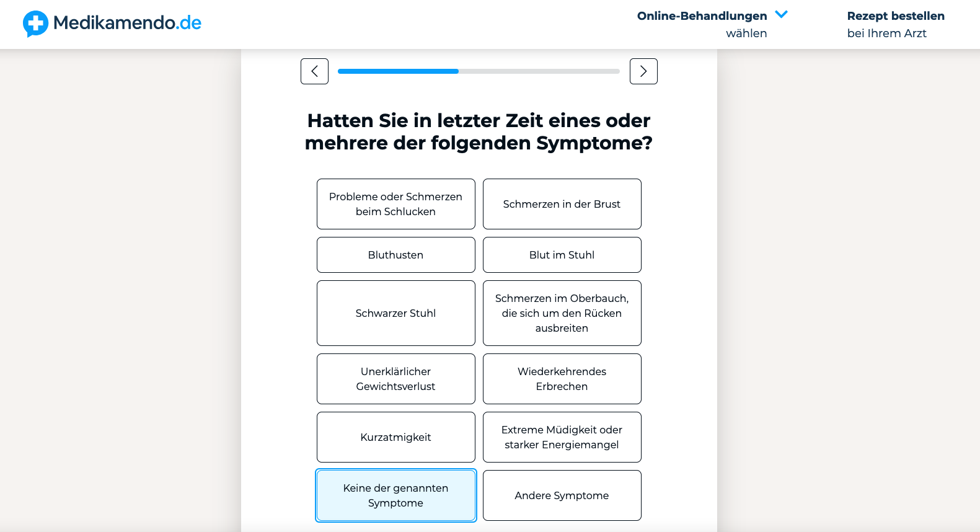Select Probleme oder Schmerzen beim Schlucken
Viewport: 980px width, 532px height.
pyautogui.click(x=395, y=204)
